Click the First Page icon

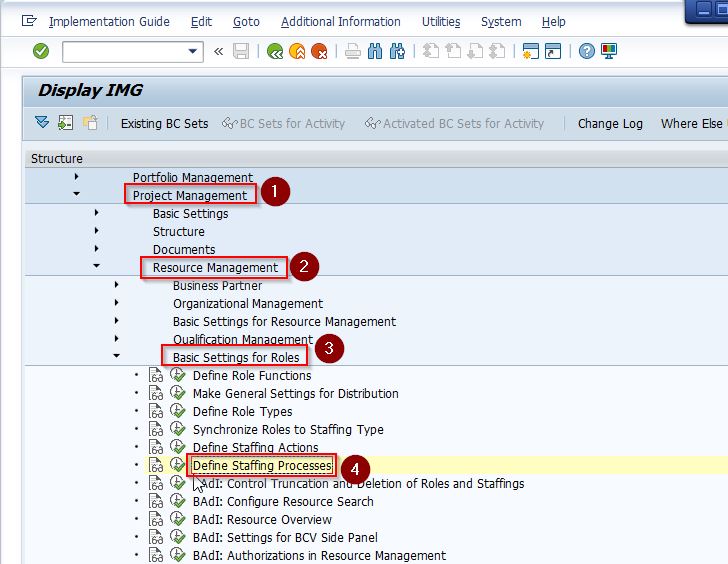431,51
